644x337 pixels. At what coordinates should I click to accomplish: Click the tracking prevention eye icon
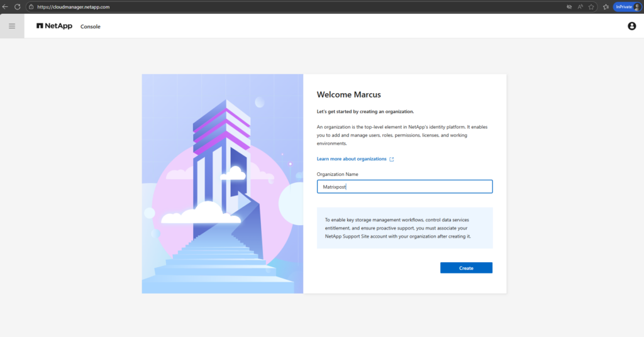coord(569,6)
